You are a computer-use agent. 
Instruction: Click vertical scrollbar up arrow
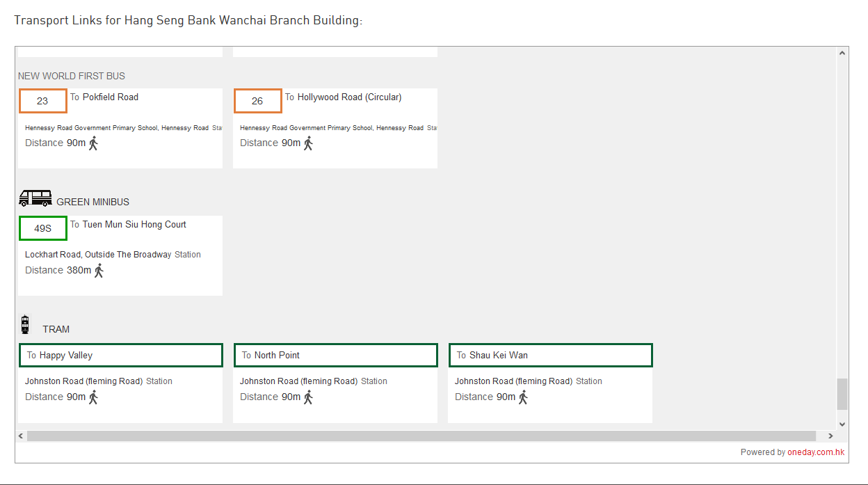[x=842, y=53]
